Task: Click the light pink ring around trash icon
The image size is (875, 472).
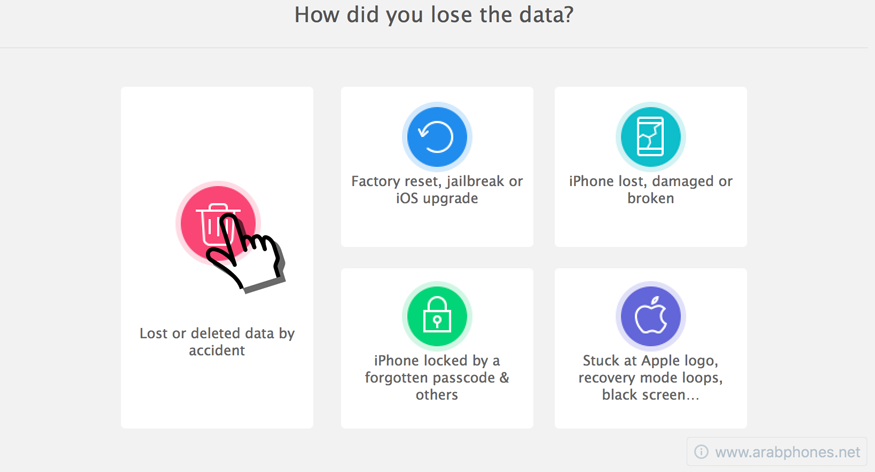Action: point(178,223)
